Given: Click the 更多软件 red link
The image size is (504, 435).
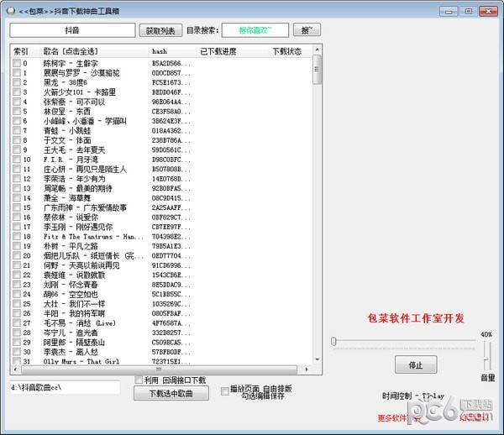Looking at the screenshot, I should click(392, 418).
